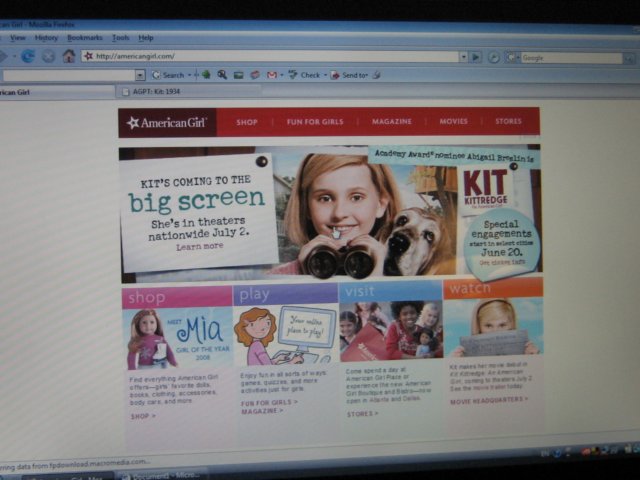The image size is (640, 480).
Task: Open the Gmail icon in toolbar
Action: (x=272, y=75)
